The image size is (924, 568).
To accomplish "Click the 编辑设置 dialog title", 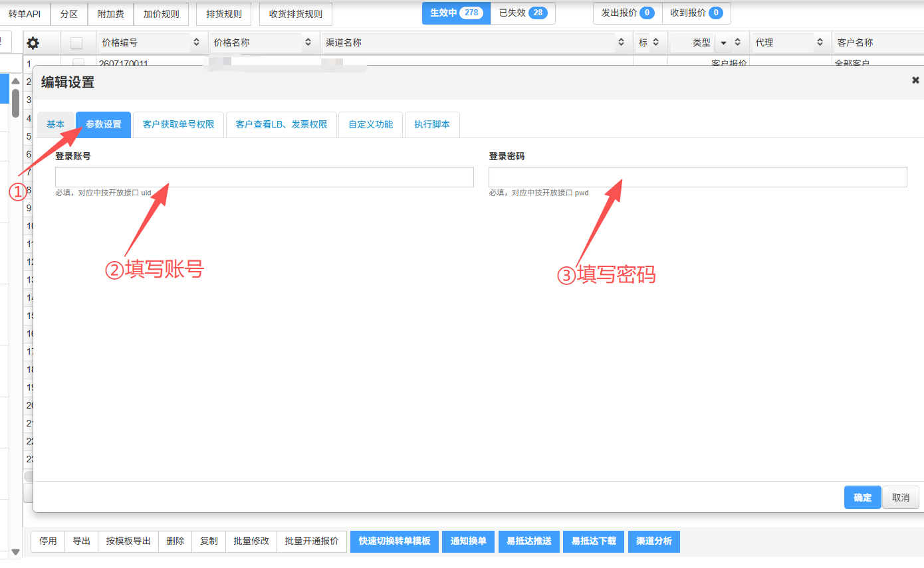I will (68, 82).
